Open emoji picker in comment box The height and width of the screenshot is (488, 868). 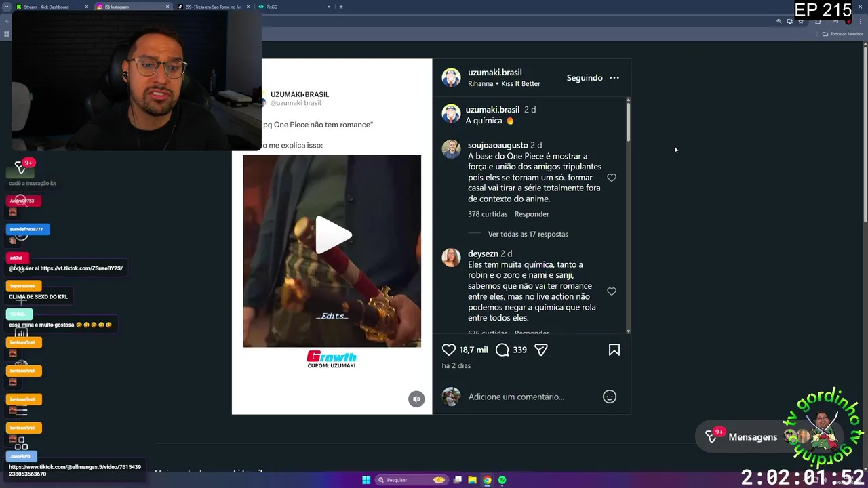pyautogui.click(x=609, y=396)
